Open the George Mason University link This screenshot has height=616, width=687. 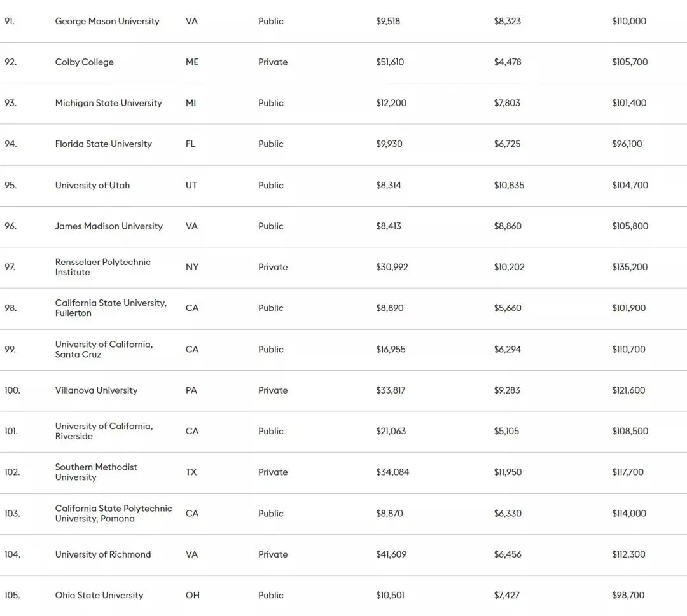click(107, 21)
